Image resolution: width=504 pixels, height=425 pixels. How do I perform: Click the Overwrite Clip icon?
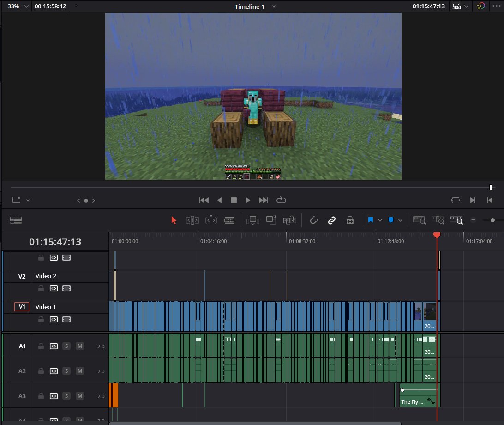[271, 220]
